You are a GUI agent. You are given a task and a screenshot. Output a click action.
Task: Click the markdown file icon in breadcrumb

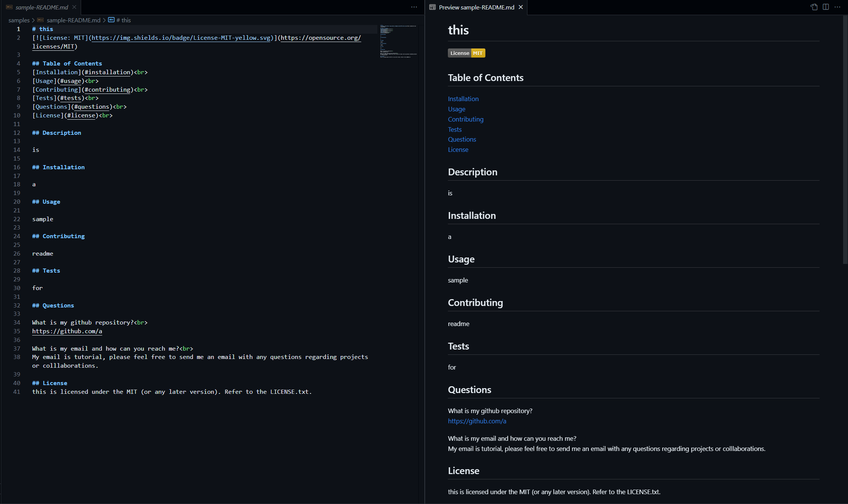pos(41,20)
